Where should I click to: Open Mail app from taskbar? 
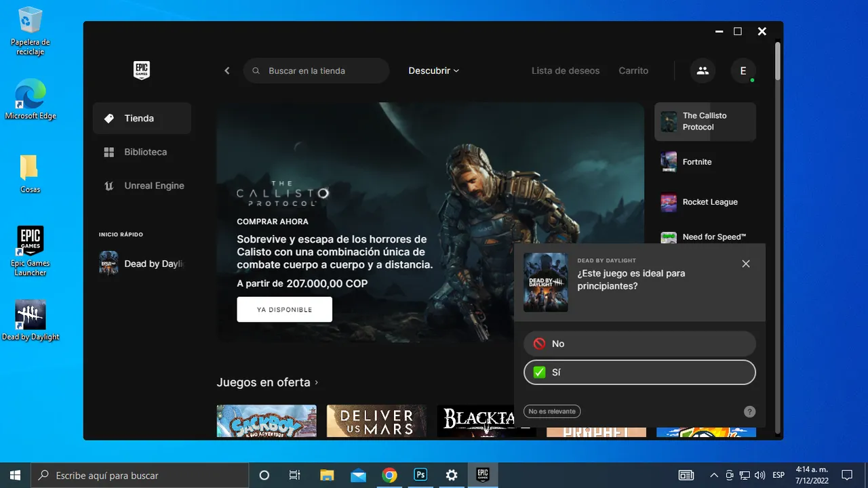tap(358, 475)
